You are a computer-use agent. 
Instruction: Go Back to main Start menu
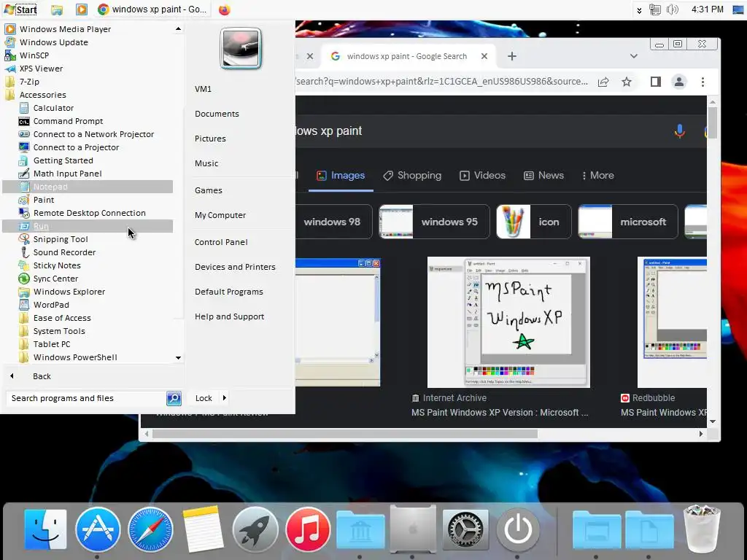pos(42,376)
